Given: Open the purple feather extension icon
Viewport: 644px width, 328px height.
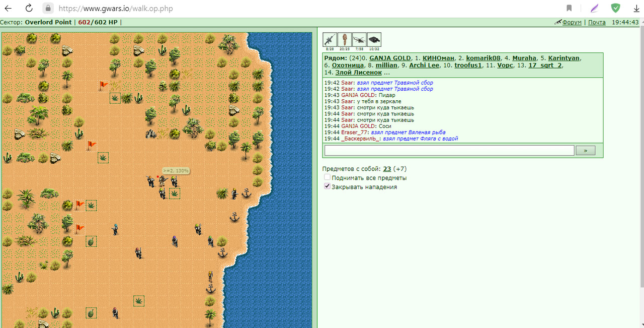Looking at the screenshot, I should coord(595,8).
